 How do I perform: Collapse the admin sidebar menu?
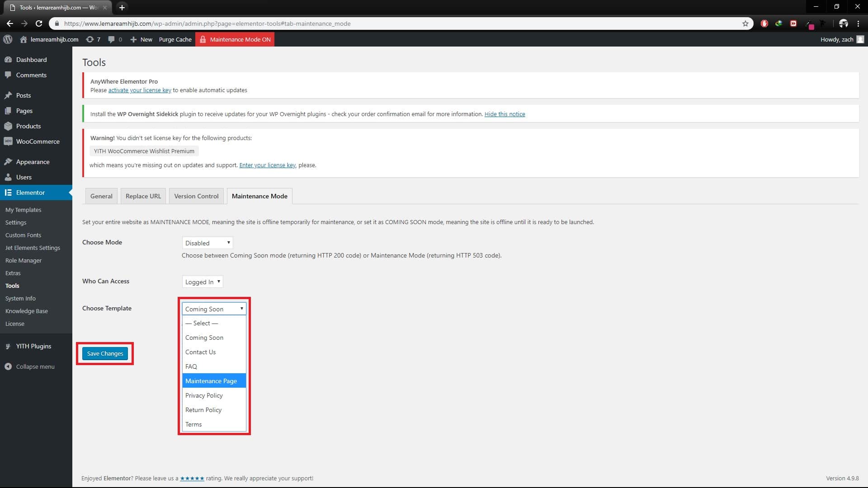[x=35, y=366]
